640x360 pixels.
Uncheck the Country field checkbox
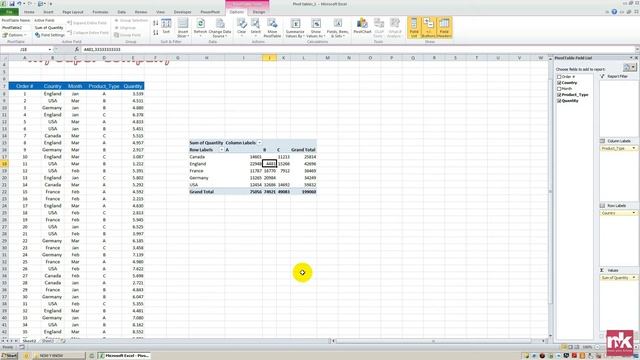(x=559, y=83)
